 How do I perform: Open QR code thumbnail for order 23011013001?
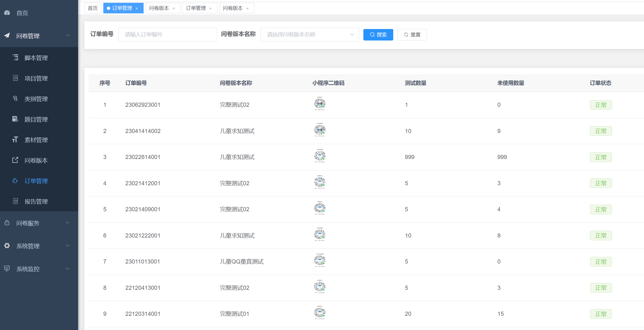(320, 260)
